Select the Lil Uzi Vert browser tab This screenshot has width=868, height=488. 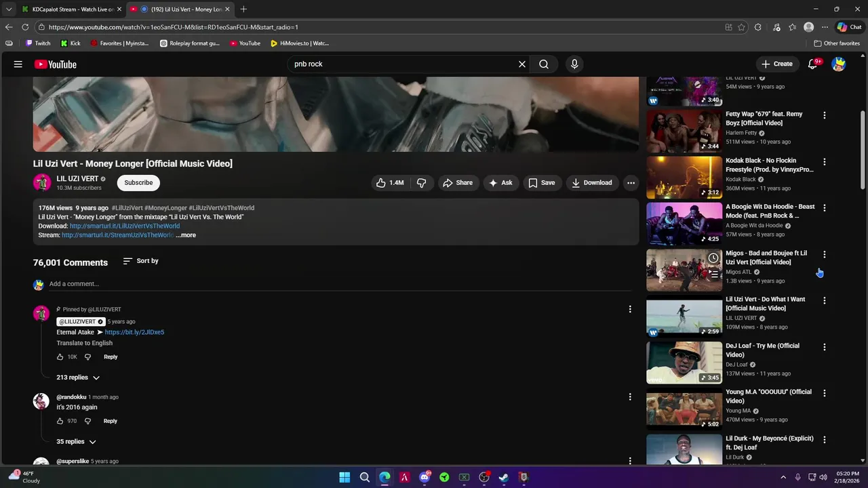180,9
